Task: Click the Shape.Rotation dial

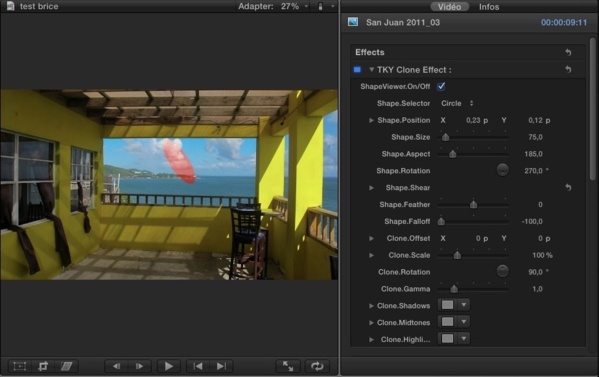Action: click(502, 170)
